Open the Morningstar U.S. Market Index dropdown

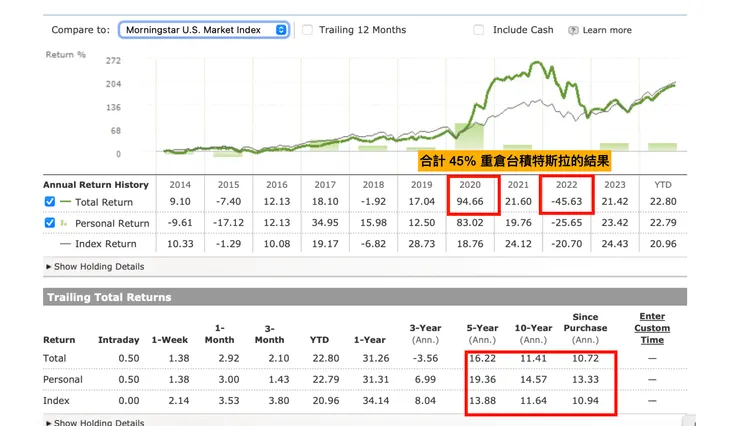[x=204, y=30]
